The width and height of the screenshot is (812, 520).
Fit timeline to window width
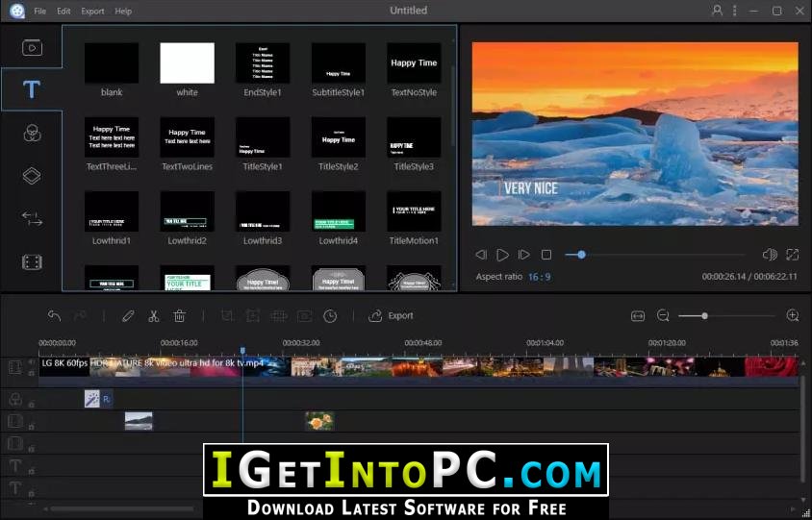click(638, 315)
